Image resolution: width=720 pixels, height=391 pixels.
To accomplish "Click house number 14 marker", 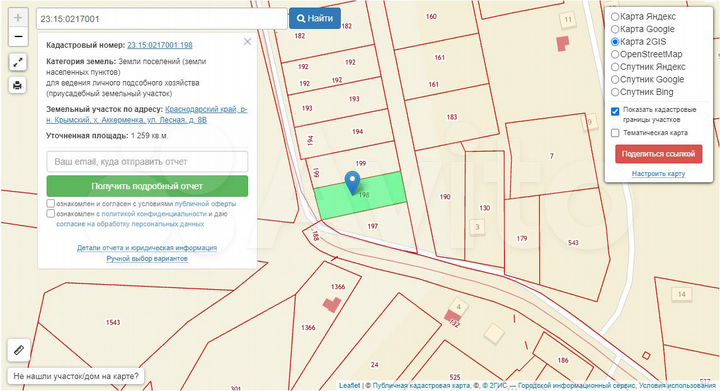I will tap(681, 294).
